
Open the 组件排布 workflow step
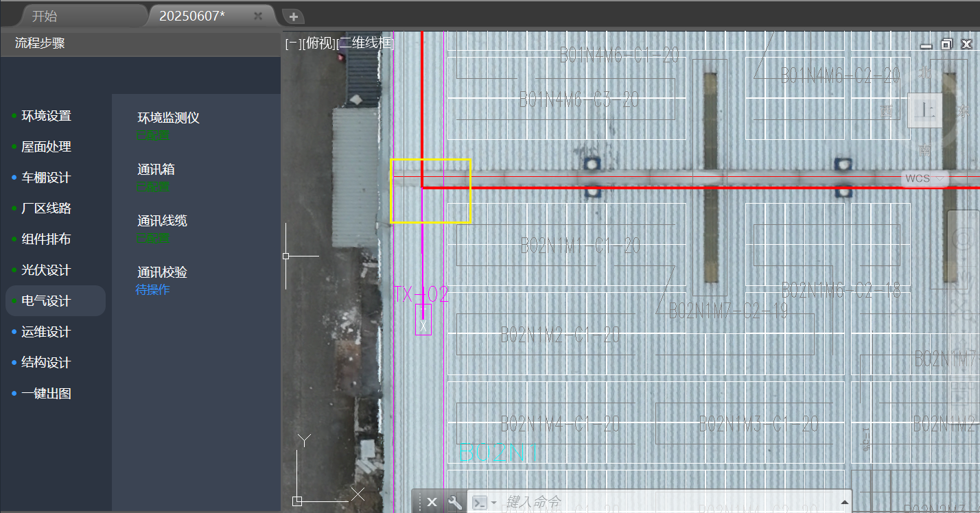coord(46,239)
